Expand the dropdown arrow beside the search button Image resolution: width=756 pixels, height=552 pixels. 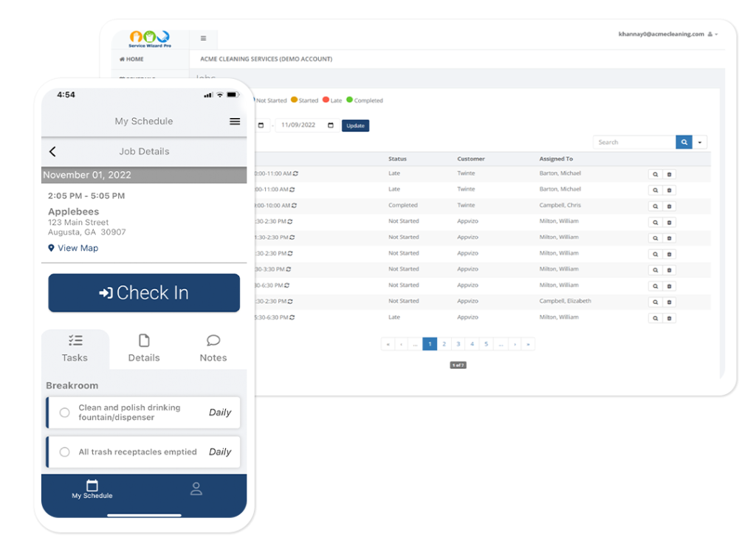click(x=701, y=142)
